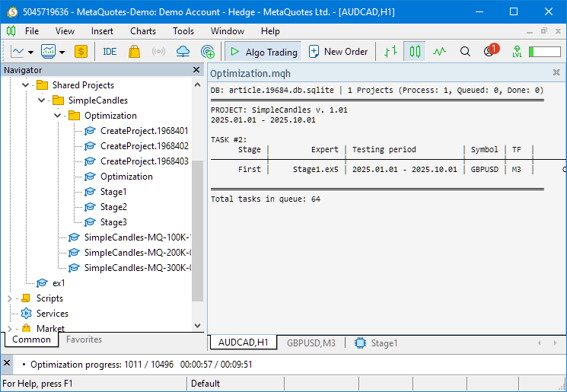Click the Default profile in status bar

click(x=205, y=384)
